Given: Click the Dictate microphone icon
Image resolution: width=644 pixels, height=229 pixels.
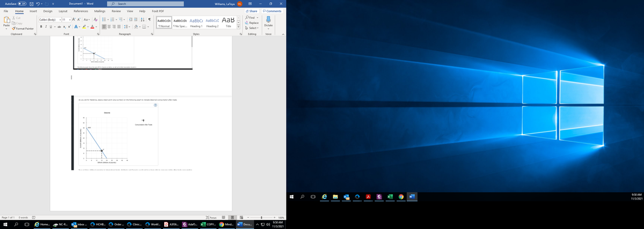Looking at the screenshot, I should coord(268,21).
